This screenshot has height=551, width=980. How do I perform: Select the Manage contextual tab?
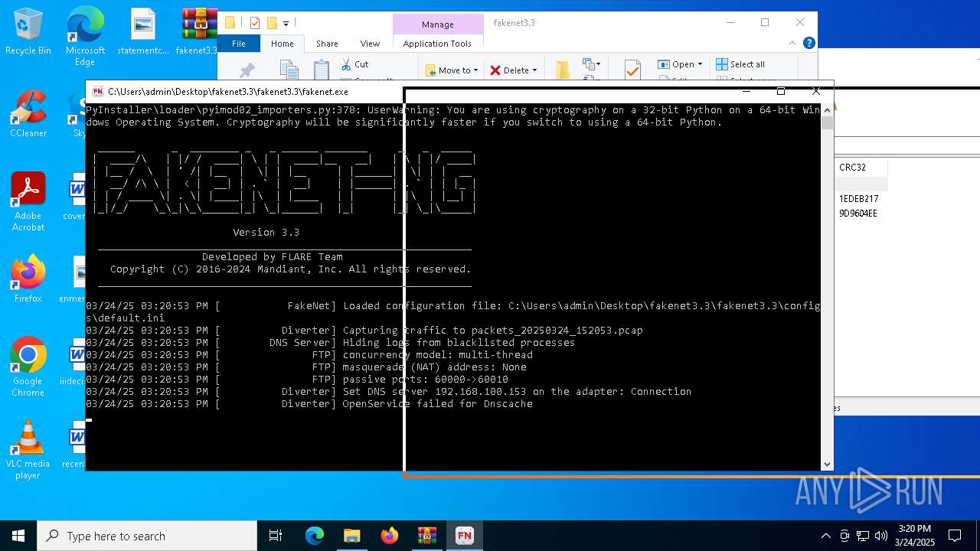pos(438,24)
